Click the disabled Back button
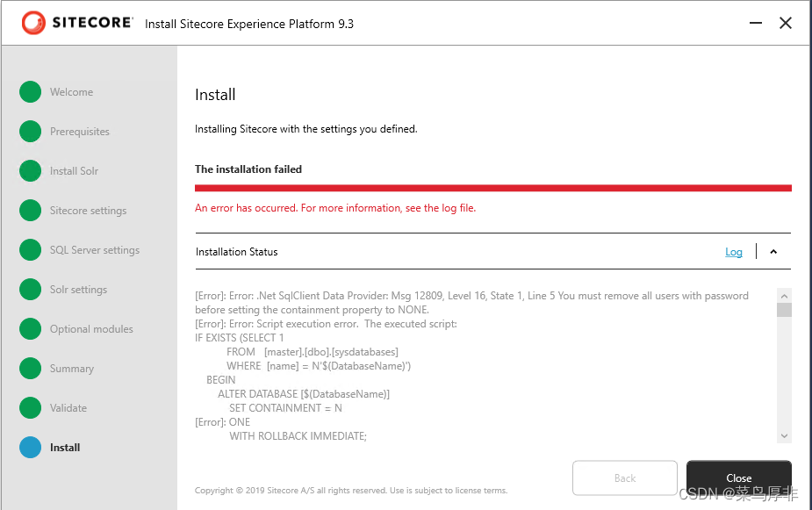Screen dimensions: 812x510 pyautogui.click(x=625, y=478)
